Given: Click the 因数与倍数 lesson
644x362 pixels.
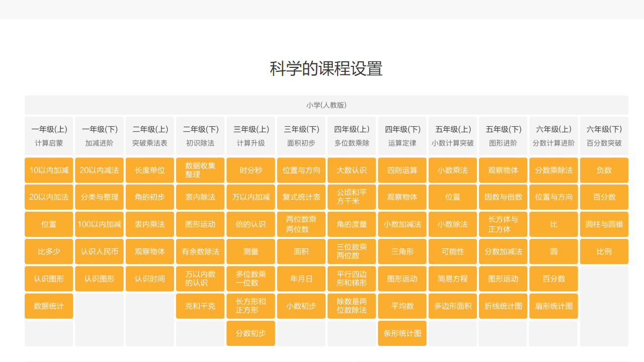Looking at the screenshot, I should pyautogui.click(x=503, y=197).
